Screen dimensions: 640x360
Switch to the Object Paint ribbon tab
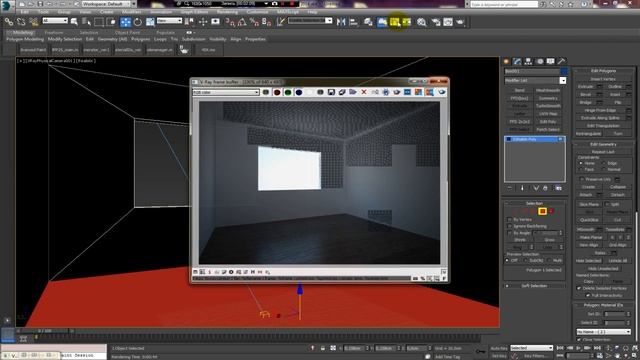(127, 33)
